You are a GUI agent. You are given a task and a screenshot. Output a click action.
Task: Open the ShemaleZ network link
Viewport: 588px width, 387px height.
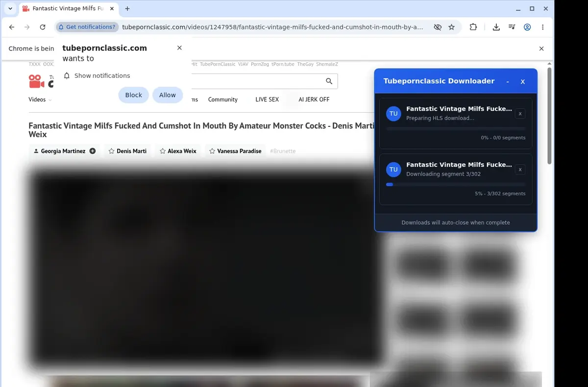point(327,64)
